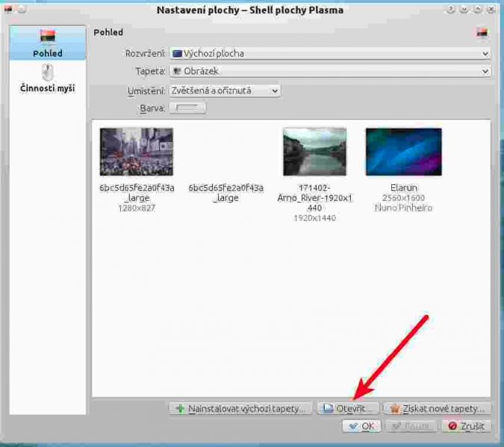The image size is (504, 447).
Task: Click Získat nové tapety button
Action: tap(438, 408)
